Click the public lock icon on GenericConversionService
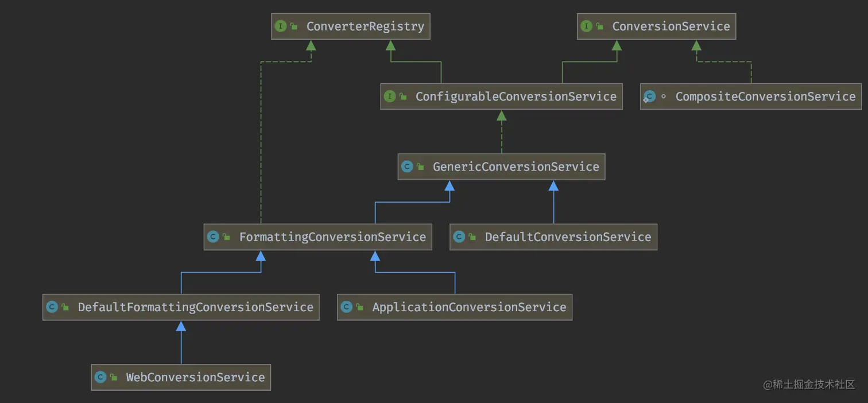Viewport: 868px width, 403px height. coord(420,167)
